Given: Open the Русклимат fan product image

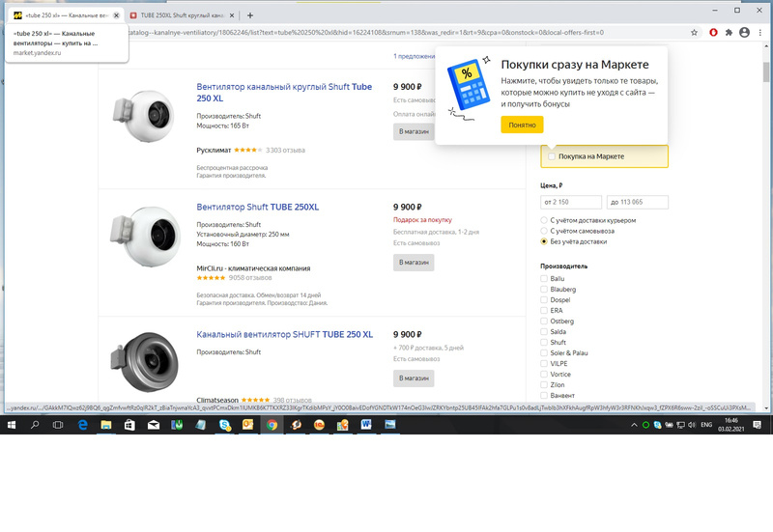Looking at the screenshot, I should [144, 116].
